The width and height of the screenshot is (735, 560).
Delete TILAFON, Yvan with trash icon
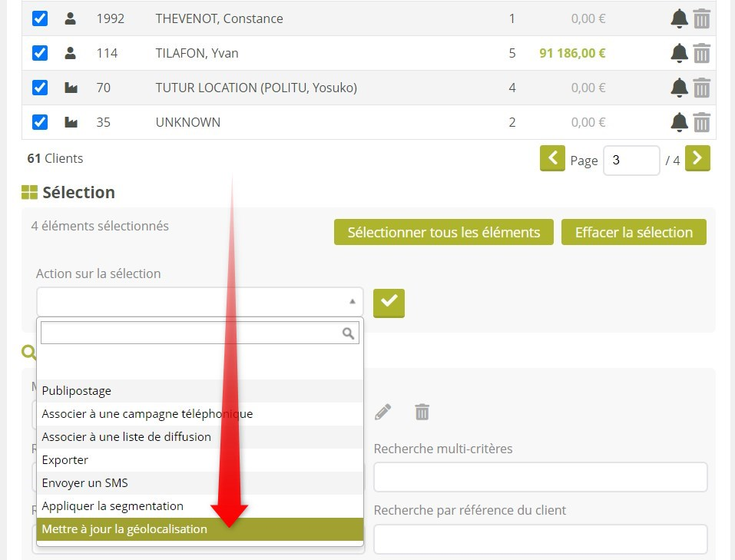point(701,53)
